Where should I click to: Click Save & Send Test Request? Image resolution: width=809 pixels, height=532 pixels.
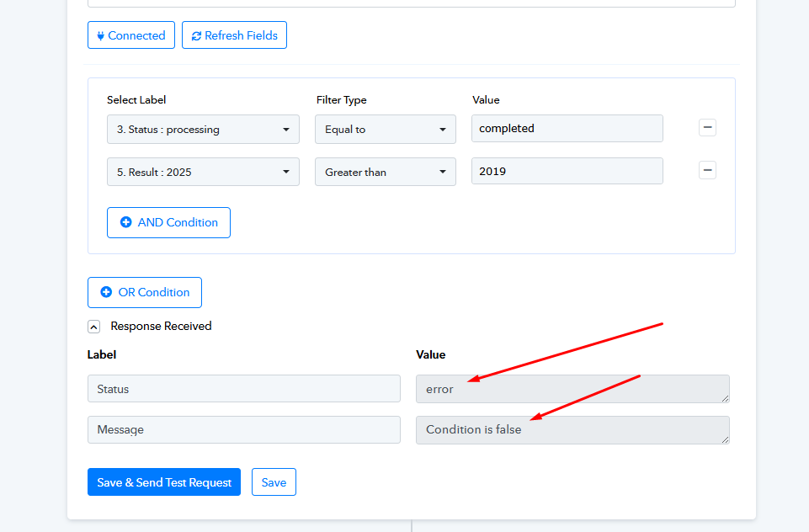[164, 482]
